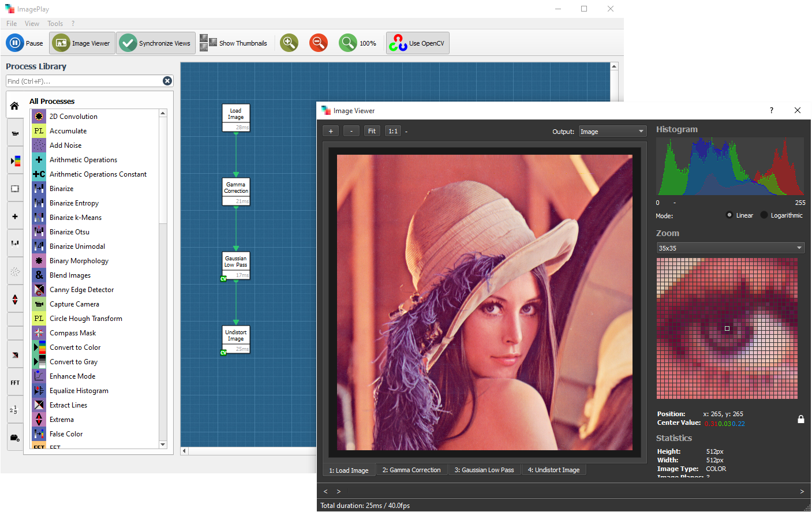Reset zoom with the 100% magnifier icon
Screen dimensions: 812x512
[x=348, y=43]
